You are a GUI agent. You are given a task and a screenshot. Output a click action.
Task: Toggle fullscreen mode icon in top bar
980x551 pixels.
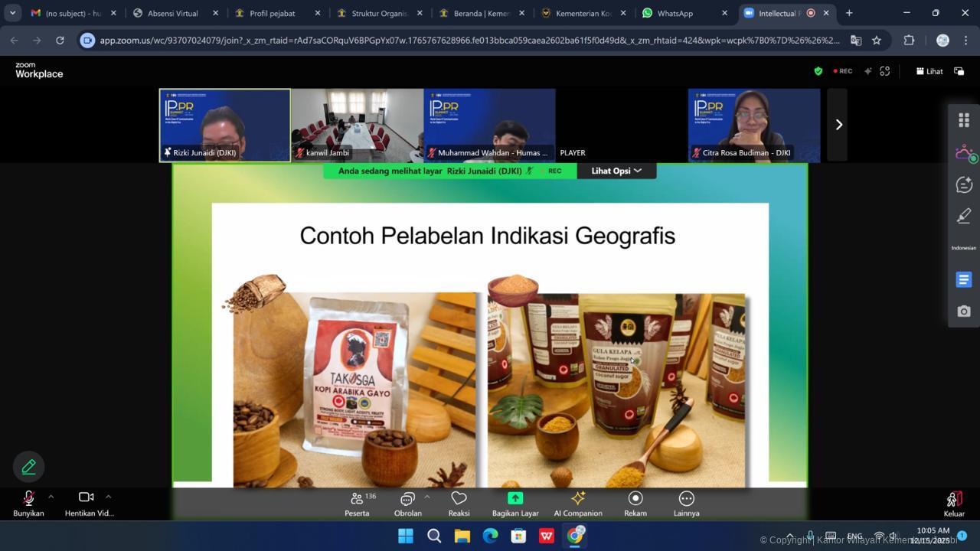[885, 71]
